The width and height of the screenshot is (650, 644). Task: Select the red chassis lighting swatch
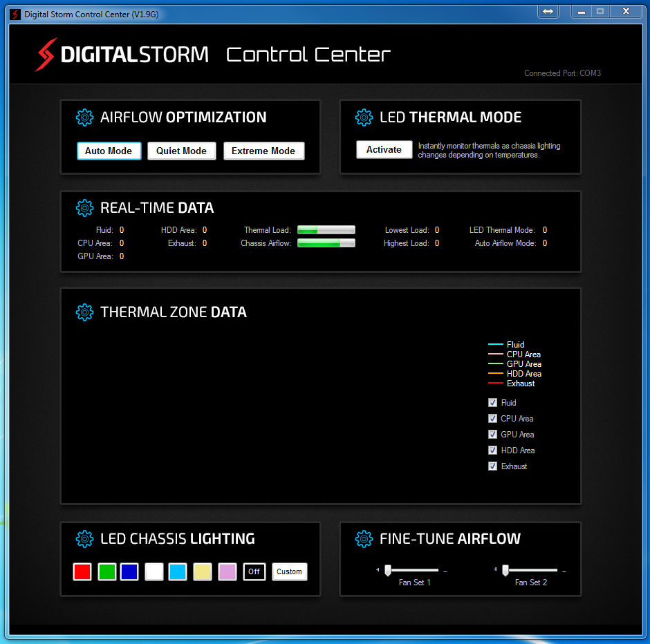[82, 571]
